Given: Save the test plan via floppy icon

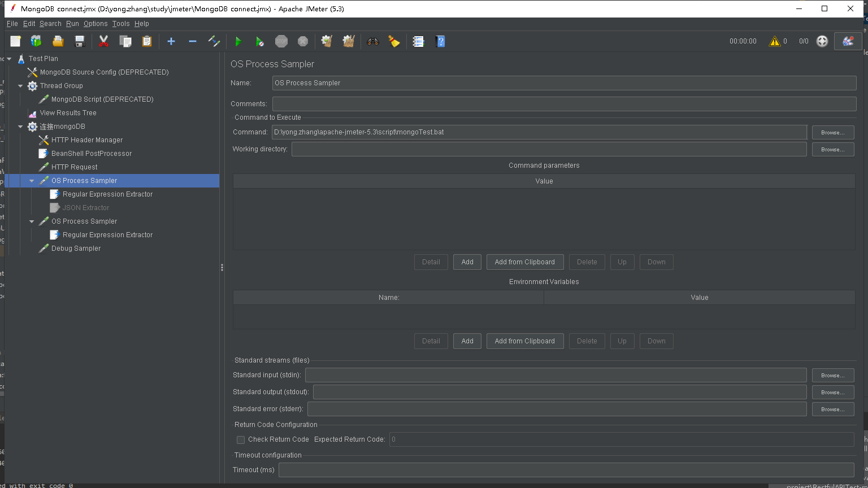Looking at the screenshot, I should (80, 41).
